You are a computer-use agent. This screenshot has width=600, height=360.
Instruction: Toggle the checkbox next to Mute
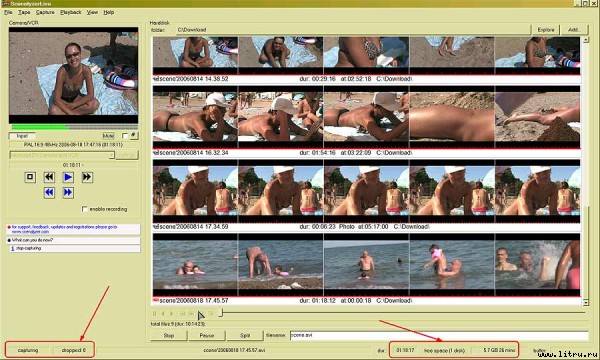click(124, 136)
